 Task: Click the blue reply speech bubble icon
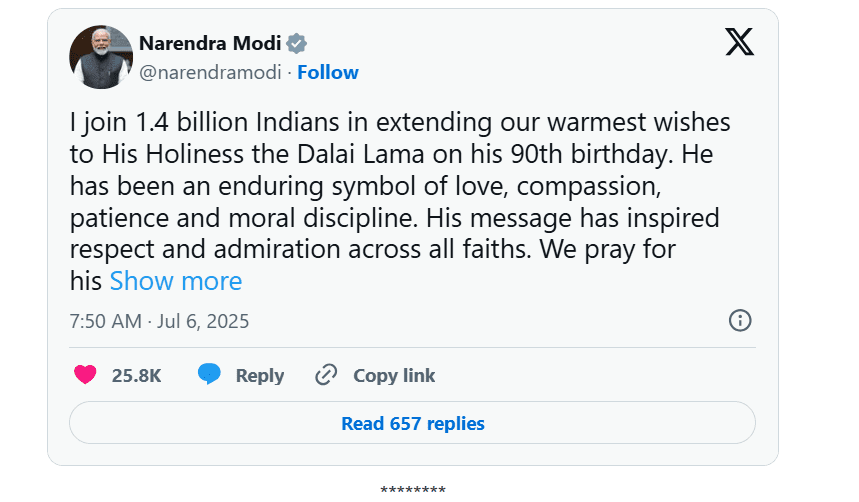point(209,375)
